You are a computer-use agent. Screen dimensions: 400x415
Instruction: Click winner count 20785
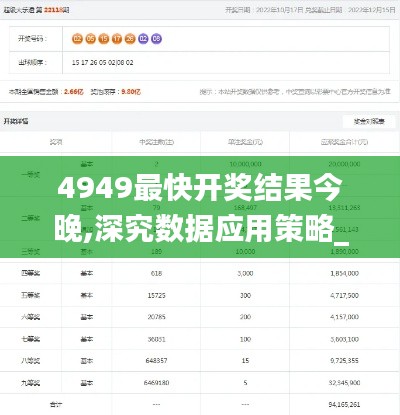(156, 317)
